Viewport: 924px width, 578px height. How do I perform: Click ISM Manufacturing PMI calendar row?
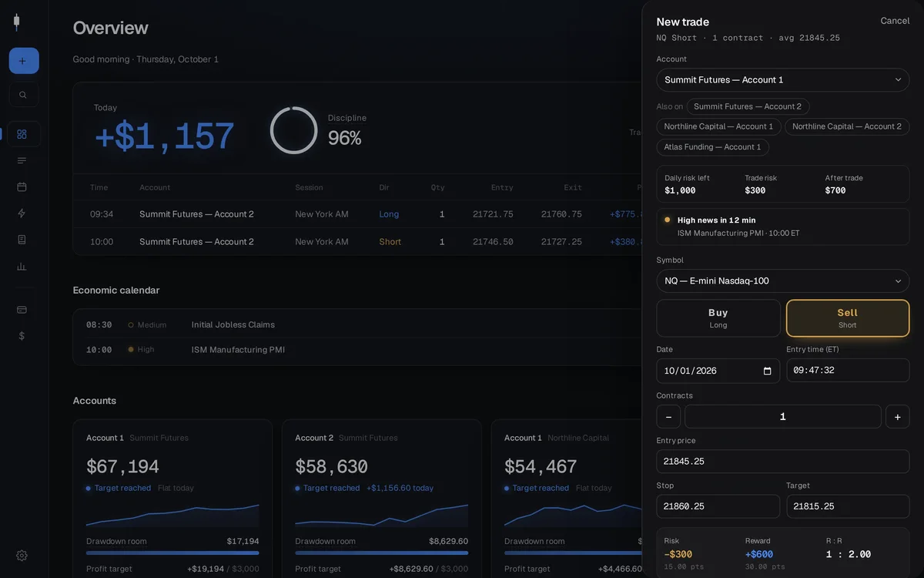point(358,350)
